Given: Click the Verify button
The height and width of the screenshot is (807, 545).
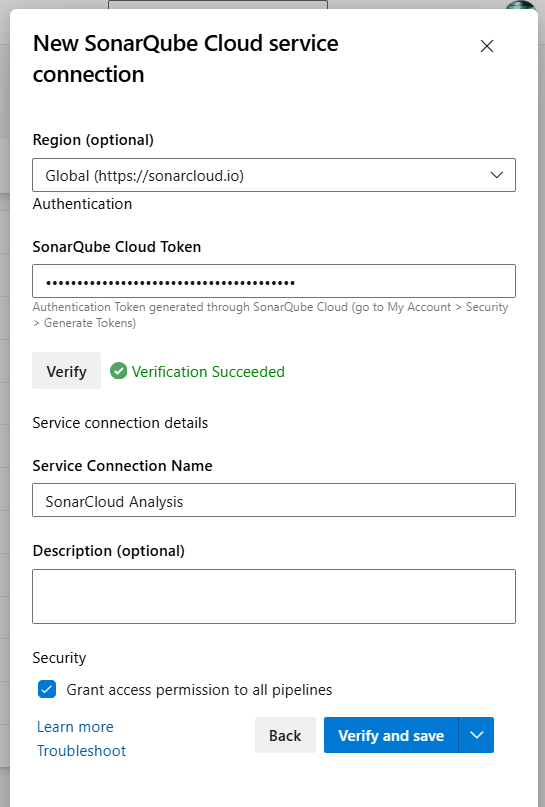Looking at the screenshot, I should click(x=66, y=371).
